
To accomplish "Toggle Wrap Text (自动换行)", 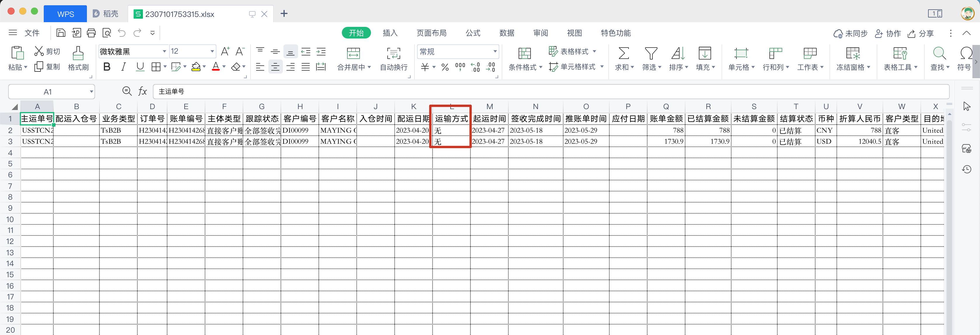I will [393, 54].
